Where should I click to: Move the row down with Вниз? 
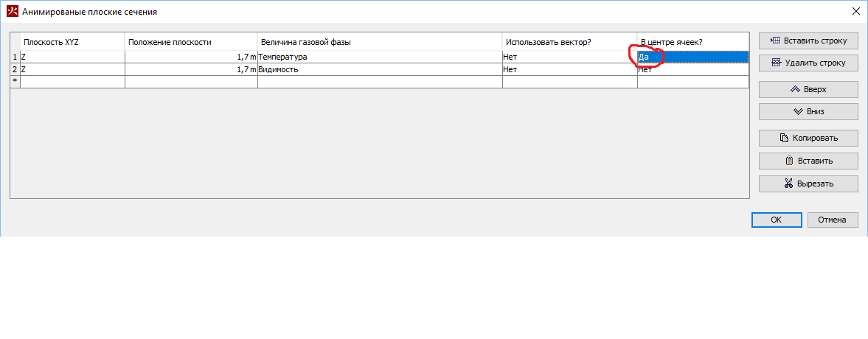click(808, 112)
